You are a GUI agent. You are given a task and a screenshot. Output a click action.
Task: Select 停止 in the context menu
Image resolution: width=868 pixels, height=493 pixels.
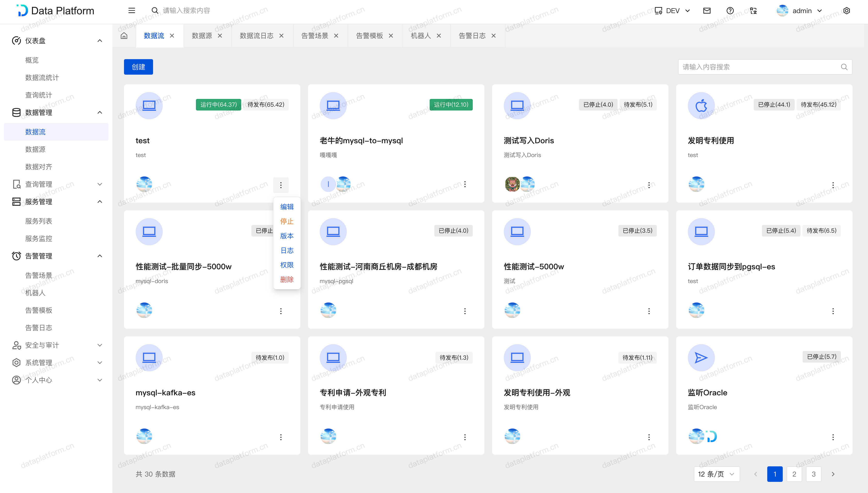point(287,222)
